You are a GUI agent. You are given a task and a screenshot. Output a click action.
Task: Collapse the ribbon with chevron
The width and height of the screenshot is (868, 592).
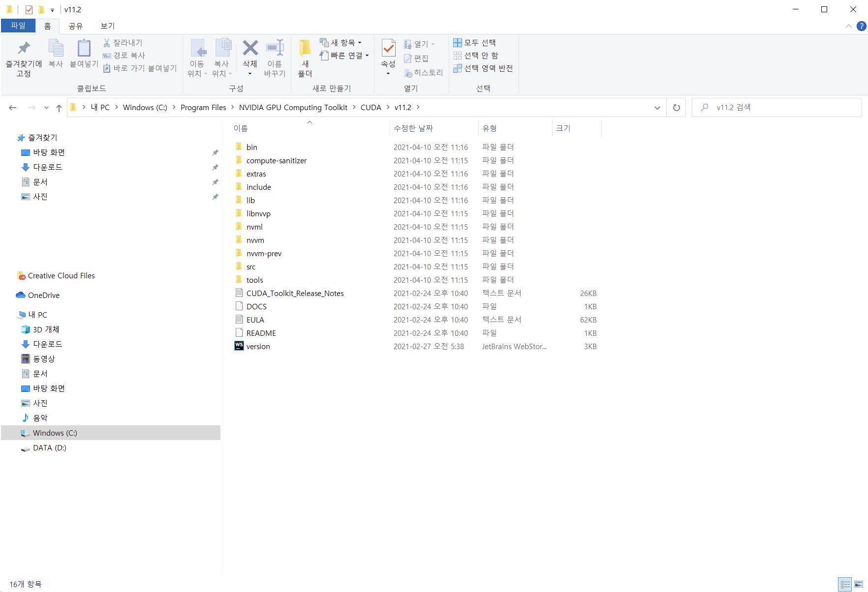click(x=849, y=26)
